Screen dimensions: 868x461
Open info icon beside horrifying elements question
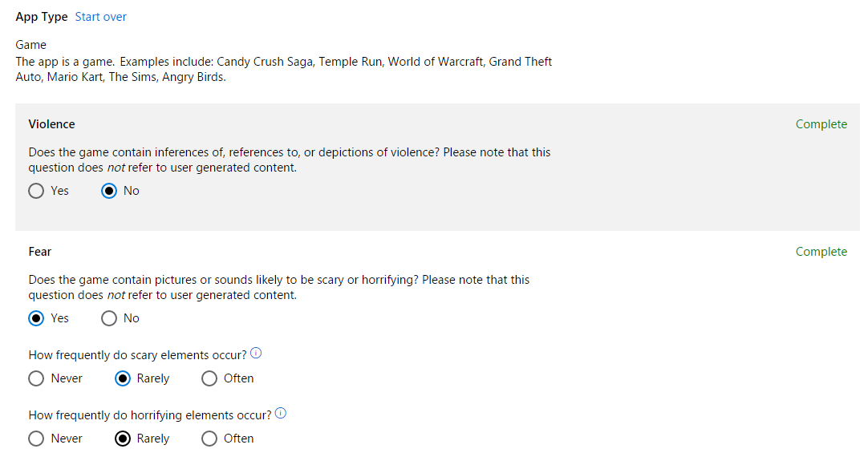pos(281,414)
